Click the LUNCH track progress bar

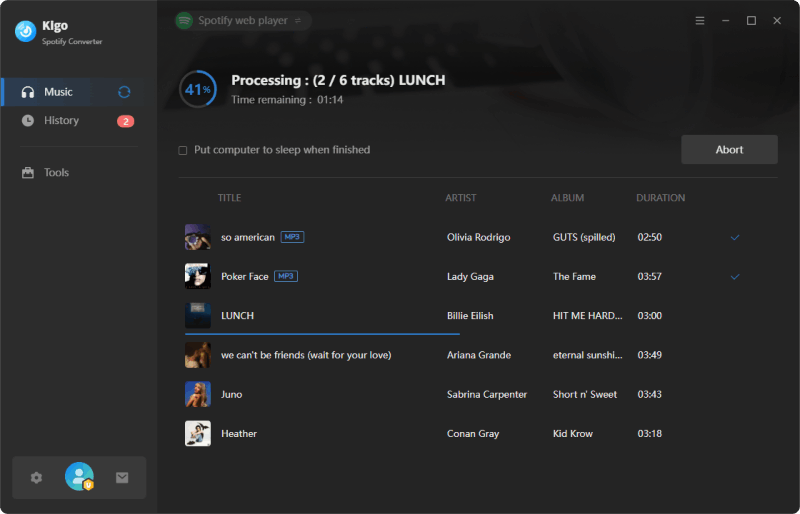pos(322,334)
